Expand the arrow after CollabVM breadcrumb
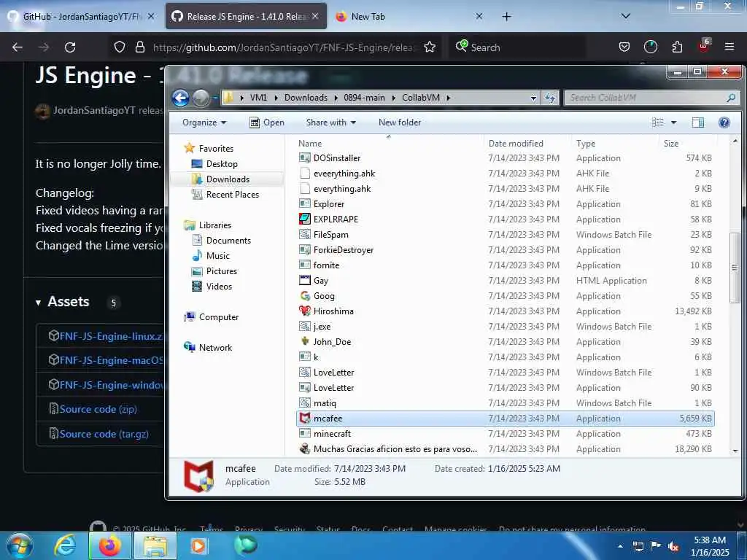 click(449, 98)
